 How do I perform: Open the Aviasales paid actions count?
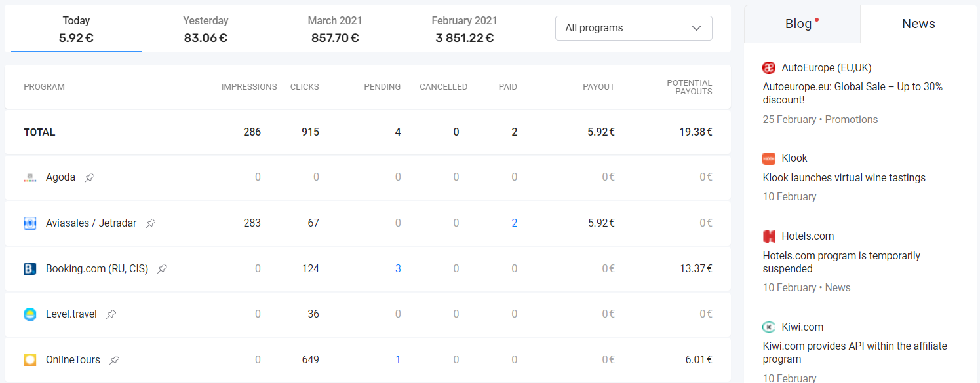(515, 223)
